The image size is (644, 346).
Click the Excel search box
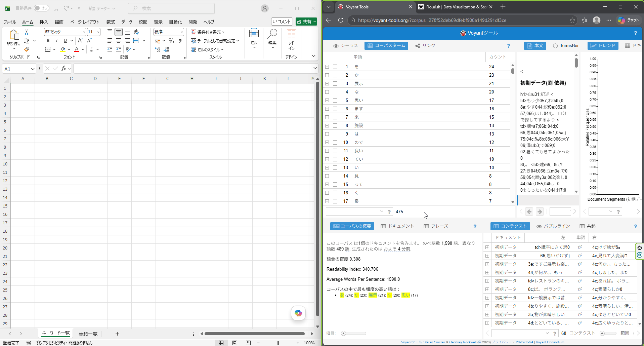(171, 8)
